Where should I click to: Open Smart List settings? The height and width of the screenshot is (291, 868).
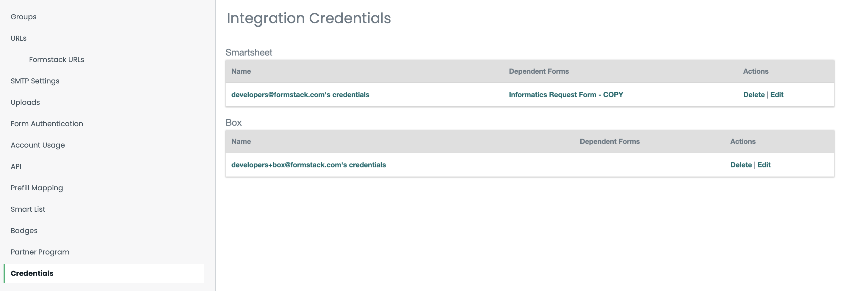(28, 209)
